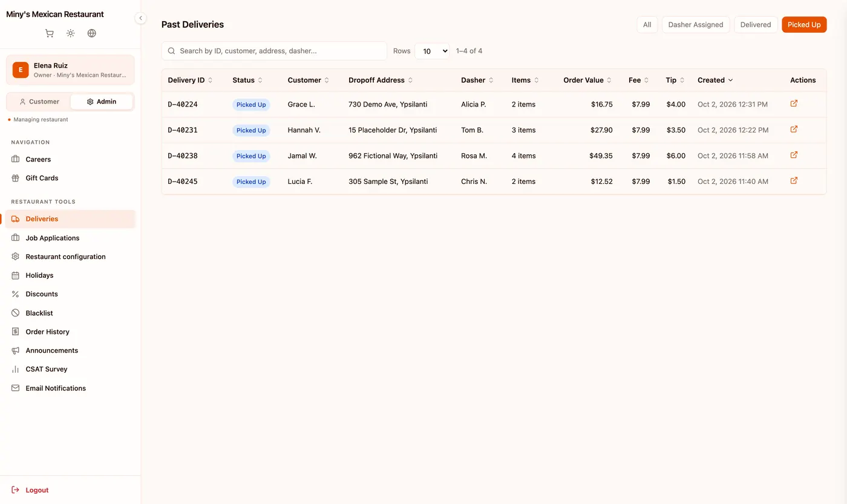Open CSAT Survey page
847x504 pixels.
coord(70,369)
